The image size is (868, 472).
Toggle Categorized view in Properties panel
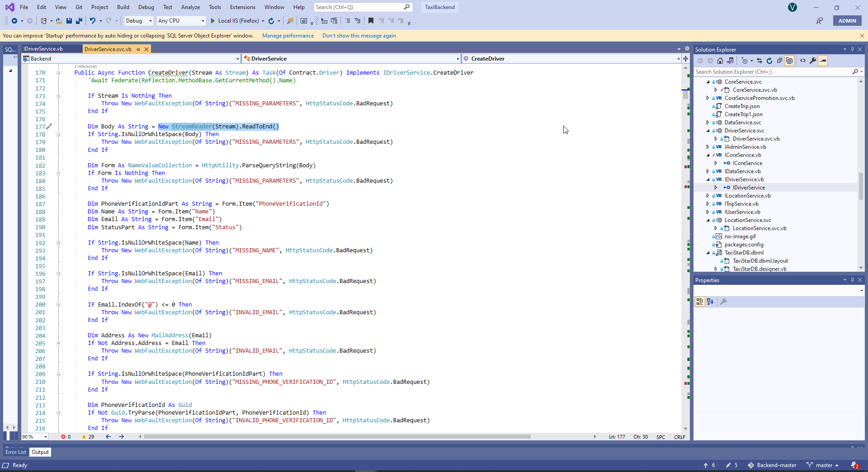[x=700, y=302]
